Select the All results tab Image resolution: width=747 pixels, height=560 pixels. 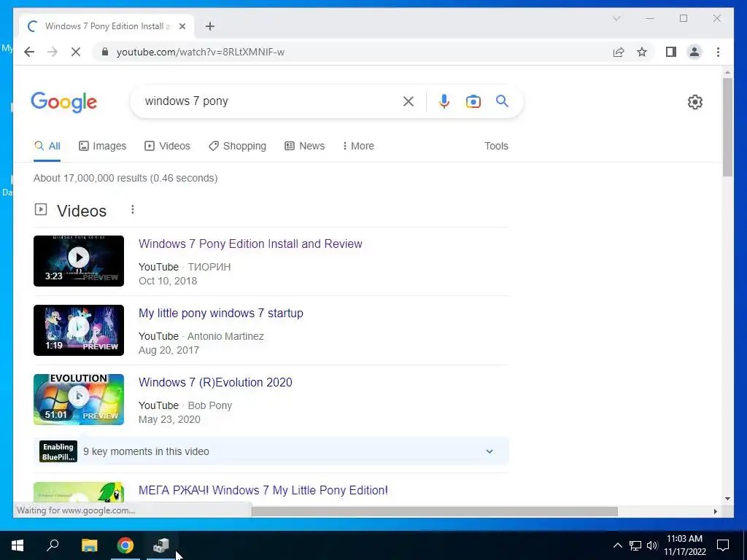pos(47,146)
